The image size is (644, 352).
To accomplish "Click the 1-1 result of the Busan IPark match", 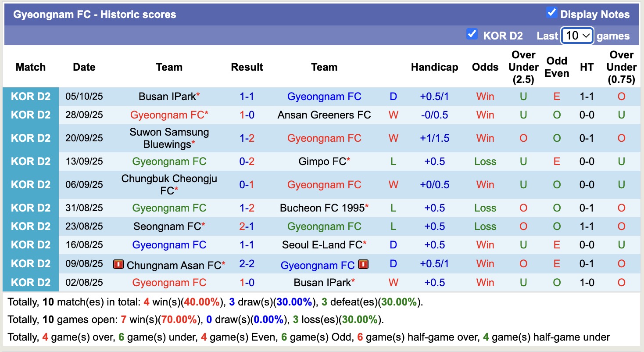I will [247, 96].
